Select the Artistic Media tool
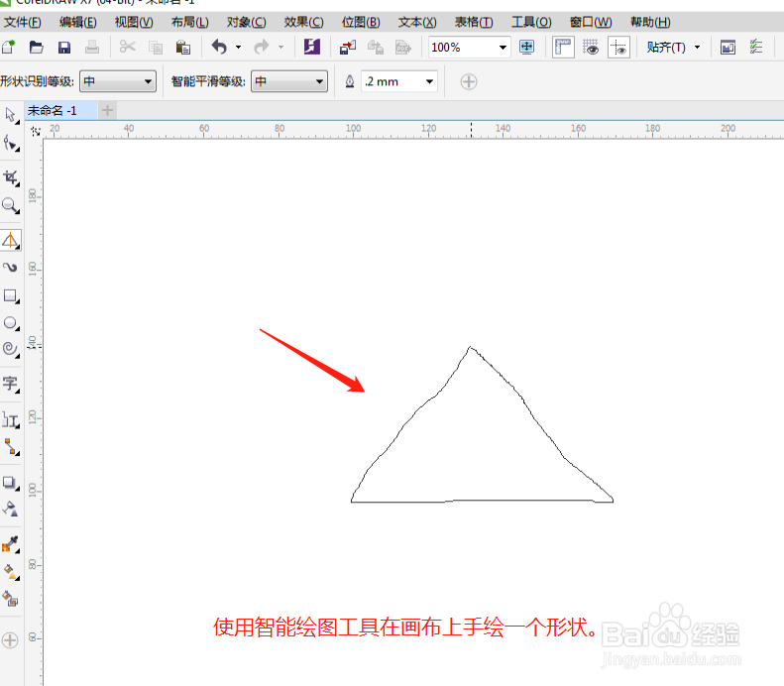The height and width of the screenshot is (686, 784). pyautogui.click(x=11, y=267)
